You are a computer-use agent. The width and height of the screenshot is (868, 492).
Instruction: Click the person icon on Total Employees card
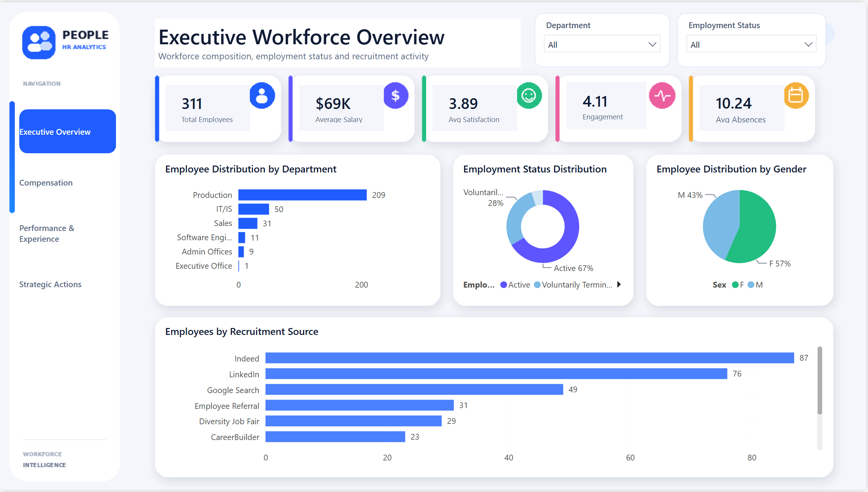click(262, 95)
